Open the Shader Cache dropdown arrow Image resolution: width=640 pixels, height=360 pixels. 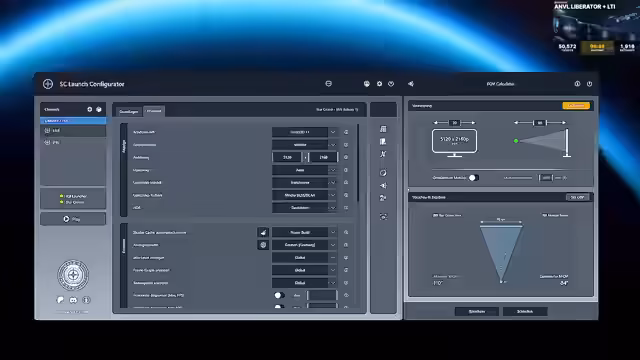(333, 232)
